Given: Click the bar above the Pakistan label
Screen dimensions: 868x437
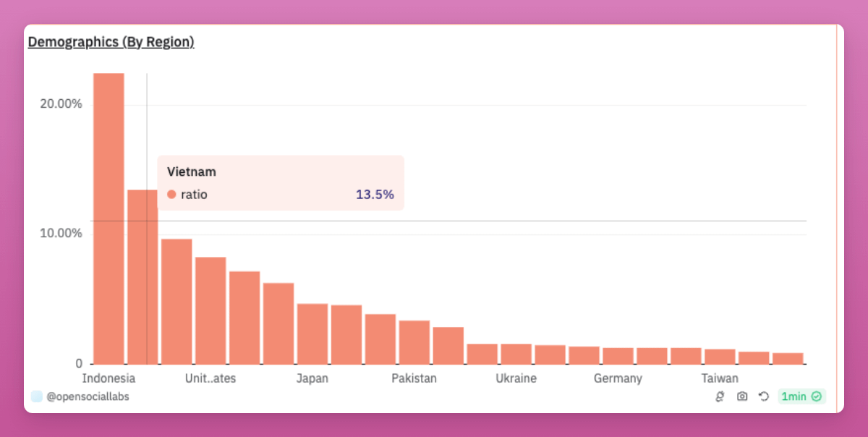Looking at the screenshot, I should pyautogui.click(x=414, y=342).
